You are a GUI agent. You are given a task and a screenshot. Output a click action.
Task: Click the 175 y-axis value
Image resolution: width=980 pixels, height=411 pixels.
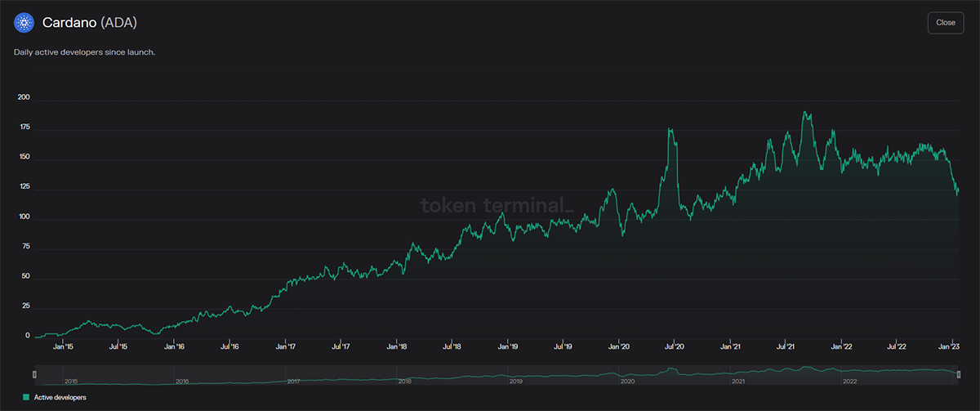pyautogui.click(x=23, y=127)
